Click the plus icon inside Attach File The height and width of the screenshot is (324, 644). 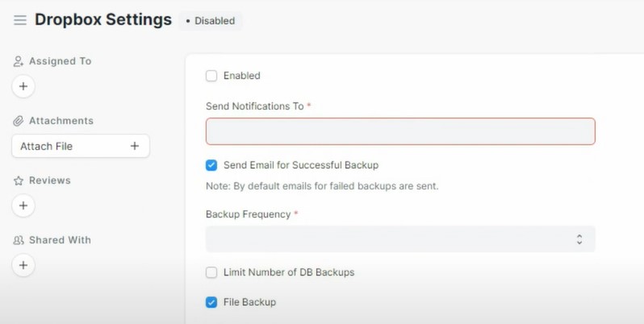coord(135,146)
